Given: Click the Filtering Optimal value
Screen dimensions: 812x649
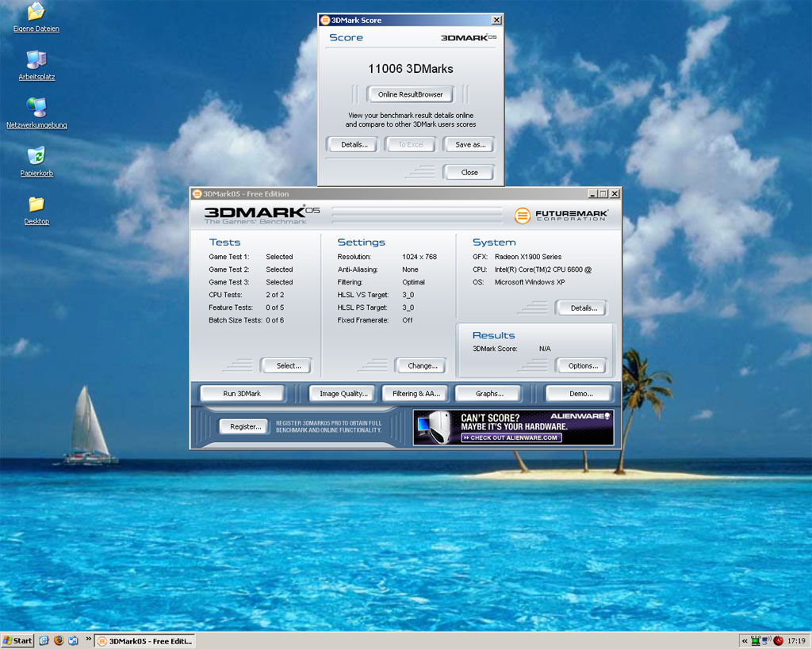Looking at the screenshot, I should 413,282.
